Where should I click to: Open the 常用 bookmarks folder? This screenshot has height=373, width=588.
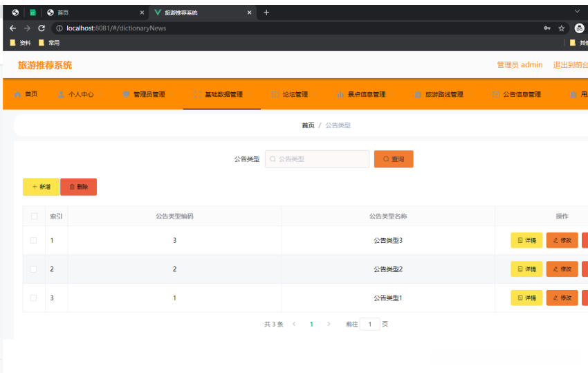tap(50, 43)
